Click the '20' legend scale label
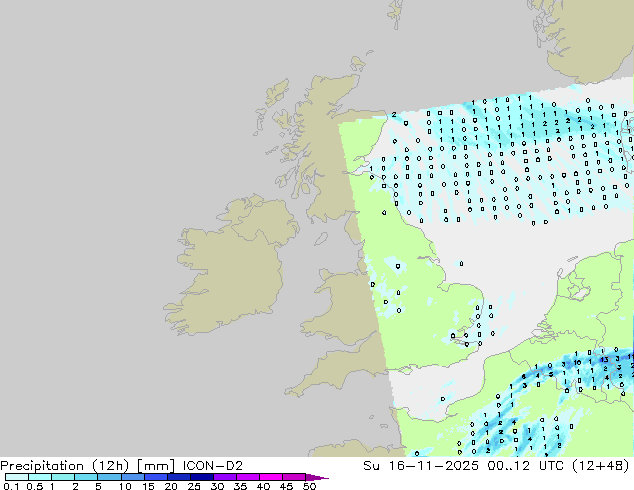Viewport: 634px width, 490px height. (x=171, y=486)
